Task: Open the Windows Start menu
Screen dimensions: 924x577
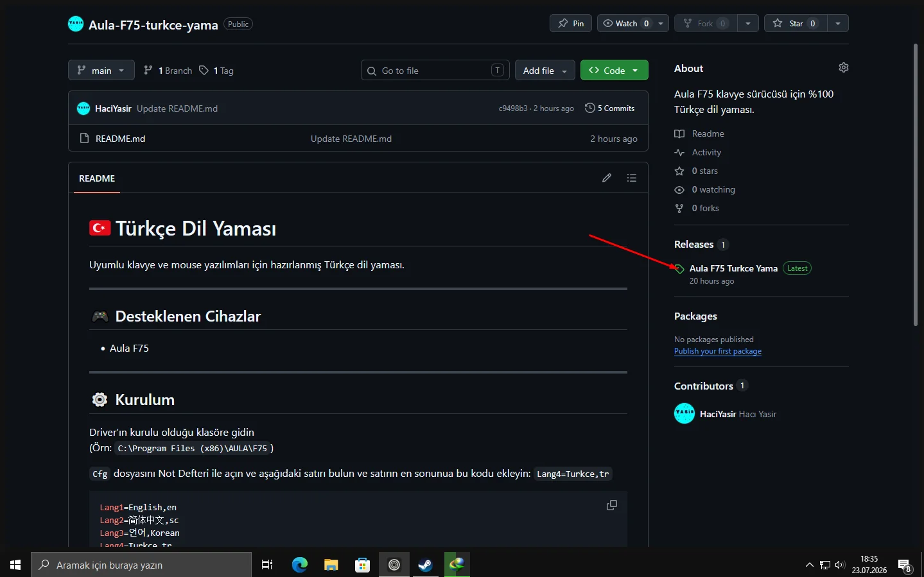Action: point(15,565)
